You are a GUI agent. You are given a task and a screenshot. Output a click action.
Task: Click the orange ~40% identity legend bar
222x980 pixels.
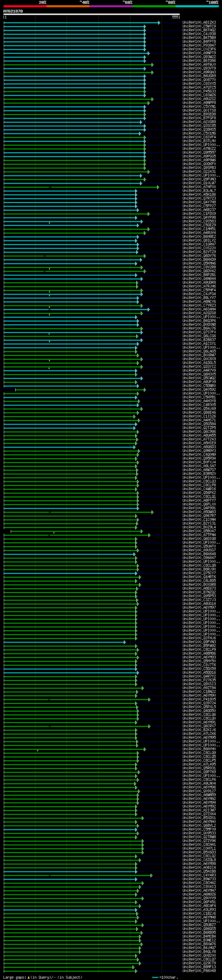tap(68, 6)
